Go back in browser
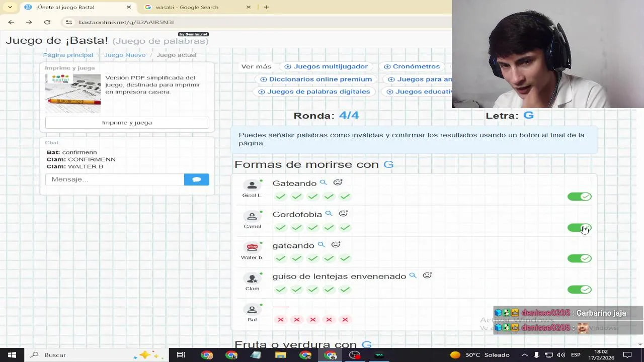 11,22
